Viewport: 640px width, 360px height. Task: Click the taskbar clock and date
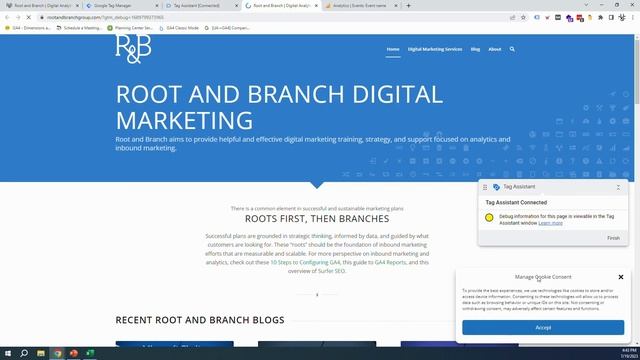point(629,353)
